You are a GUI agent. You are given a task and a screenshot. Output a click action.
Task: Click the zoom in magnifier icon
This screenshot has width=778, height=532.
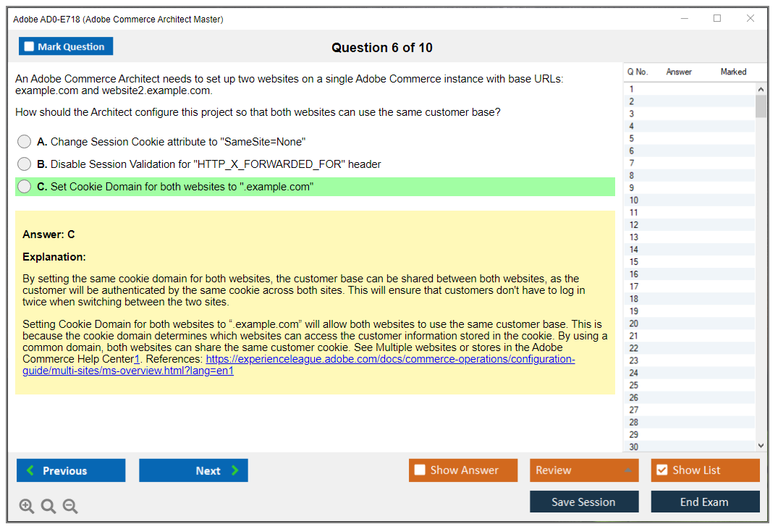[27, 507]
